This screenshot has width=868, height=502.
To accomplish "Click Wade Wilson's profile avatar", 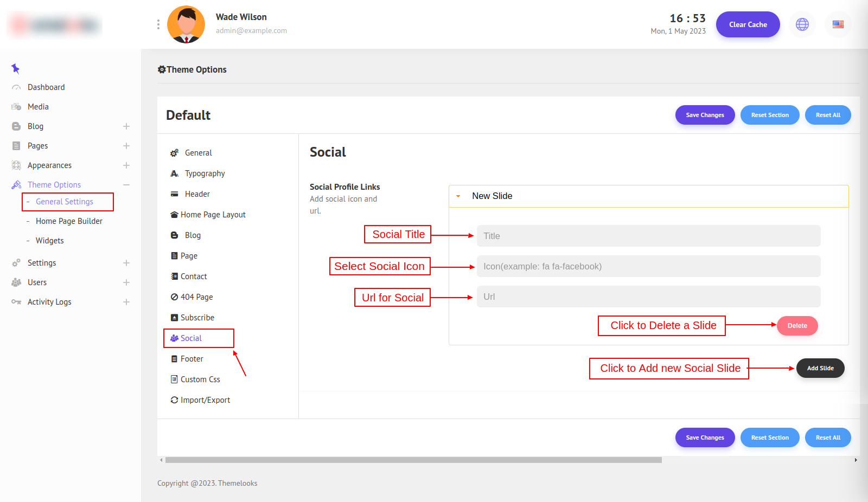I will (186, 24).
